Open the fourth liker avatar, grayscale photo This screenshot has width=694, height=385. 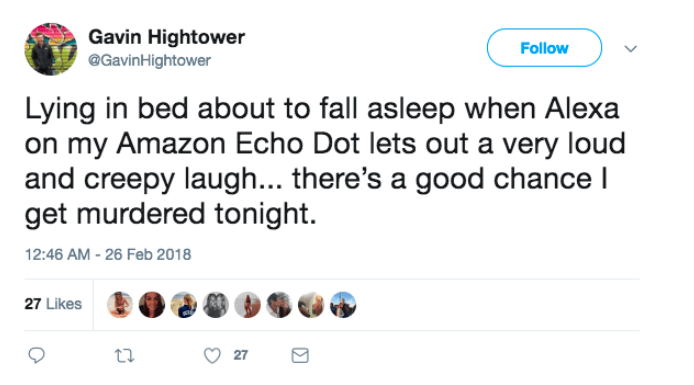(216, 305)
